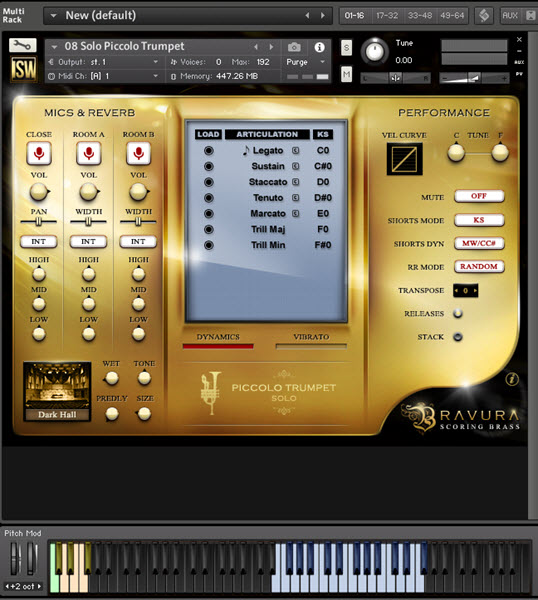
Task: Toggle the Trill Maj load button
Action: click(x=209, y=229)
